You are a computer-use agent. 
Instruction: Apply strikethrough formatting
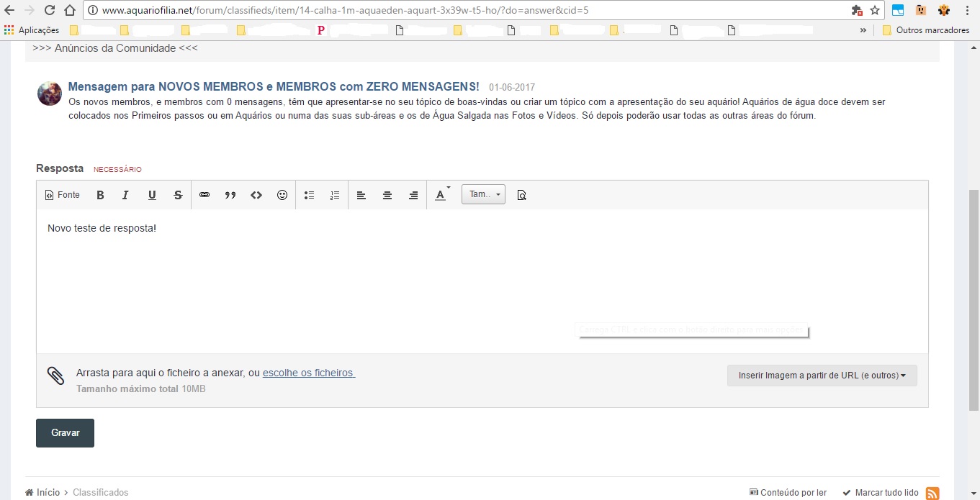click(178, 195)
